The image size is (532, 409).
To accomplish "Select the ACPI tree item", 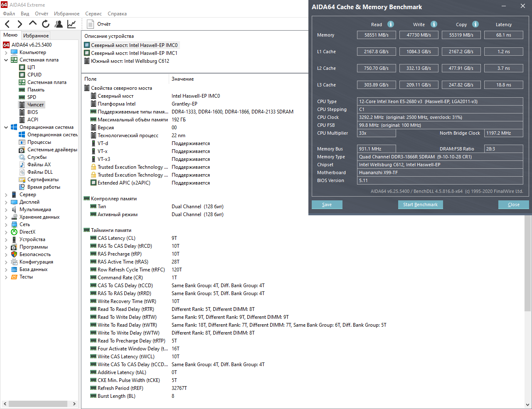I will pos(32,120).
